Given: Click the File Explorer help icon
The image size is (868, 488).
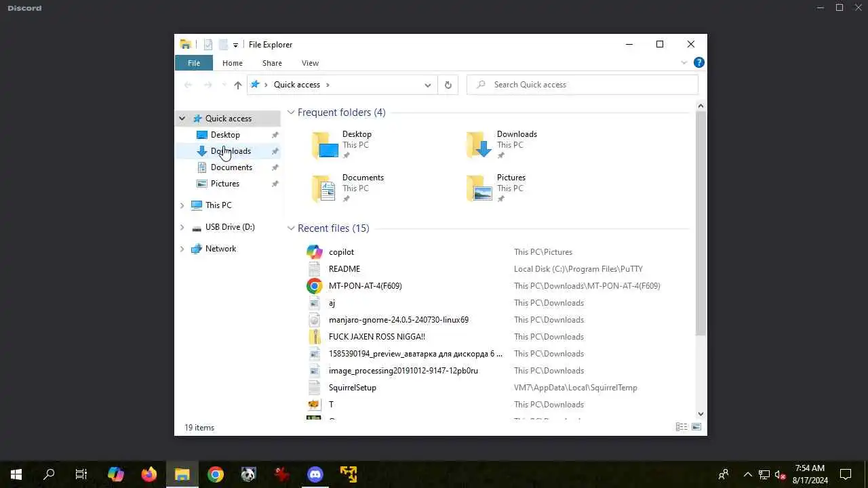Looking at the screenshot, I should (699, 62).
